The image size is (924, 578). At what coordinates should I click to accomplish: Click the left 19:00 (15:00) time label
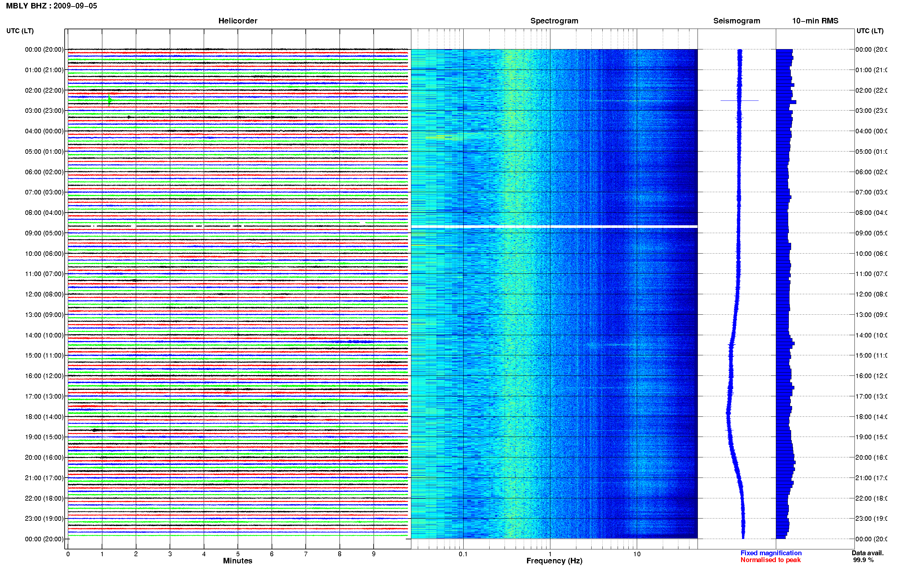[x=44, y=437]
